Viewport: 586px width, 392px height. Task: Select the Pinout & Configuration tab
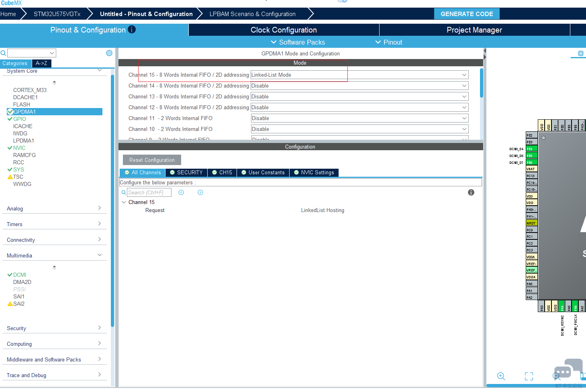click(94, 30)
